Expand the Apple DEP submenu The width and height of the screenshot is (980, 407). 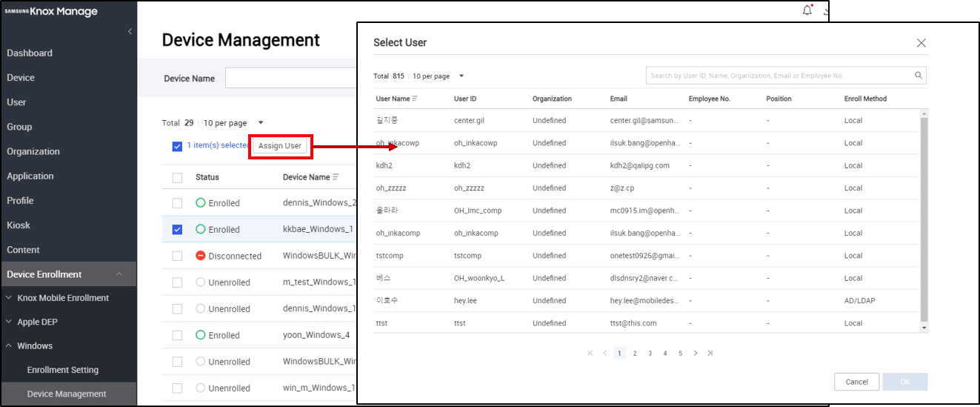[9, 322]
